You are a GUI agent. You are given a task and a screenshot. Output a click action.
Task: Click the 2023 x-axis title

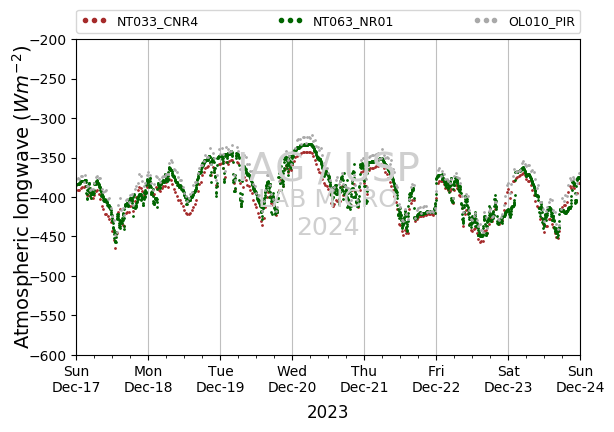tap(327, 412)
